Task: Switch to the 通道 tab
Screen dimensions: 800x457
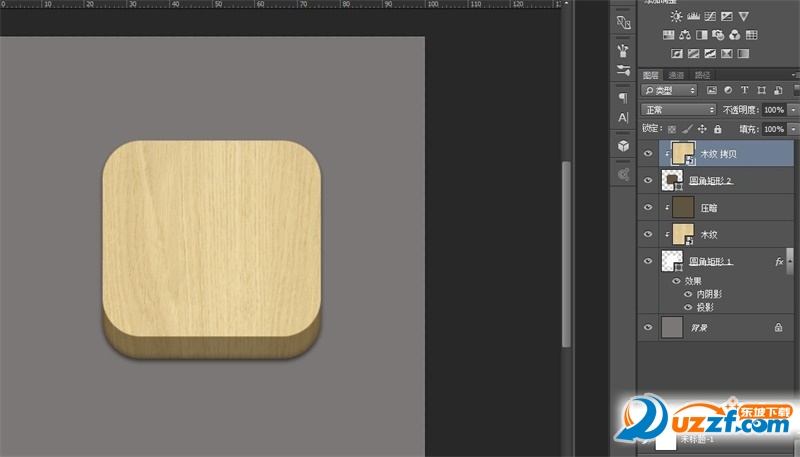Action: tap(677, 75)
